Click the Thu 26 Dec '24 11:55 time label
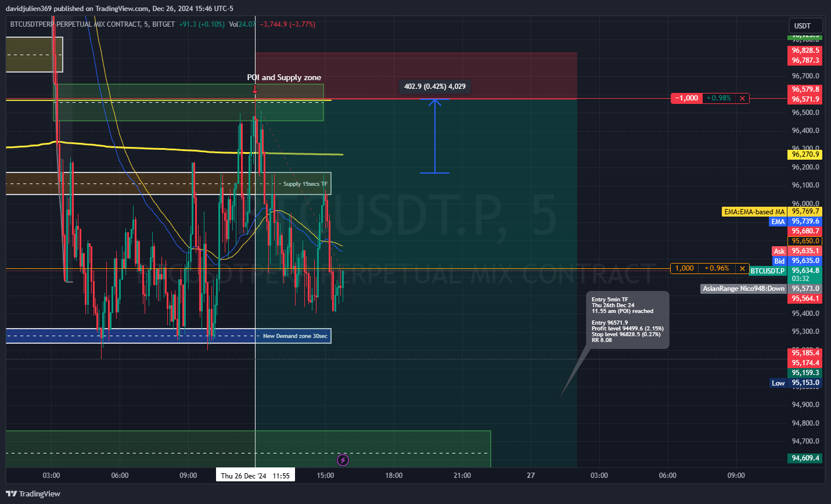This screenshot has width=831, height=504. coord(255,476)
